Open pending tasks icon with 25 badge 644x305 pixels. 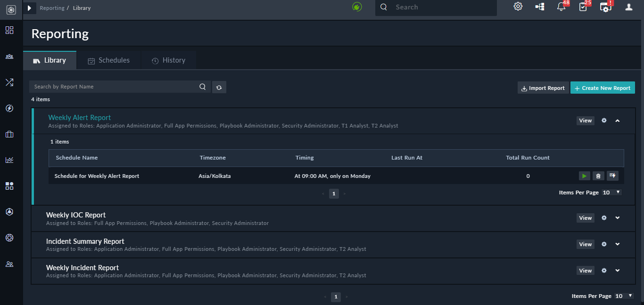[584, 6]
